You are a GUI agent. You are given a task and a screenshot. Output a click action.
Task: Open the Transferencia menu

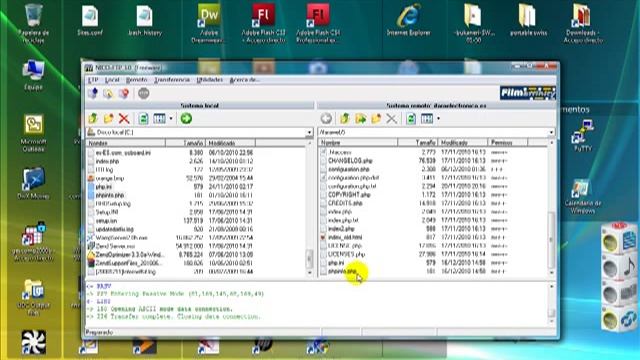[172, 80]
